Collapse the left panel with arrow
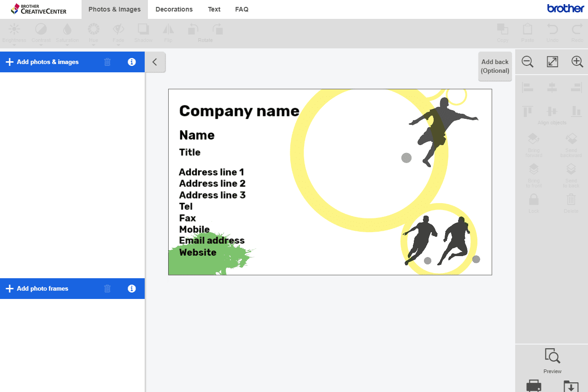The width and height of the screenshot is (588, 392). [x=155, y=62]
